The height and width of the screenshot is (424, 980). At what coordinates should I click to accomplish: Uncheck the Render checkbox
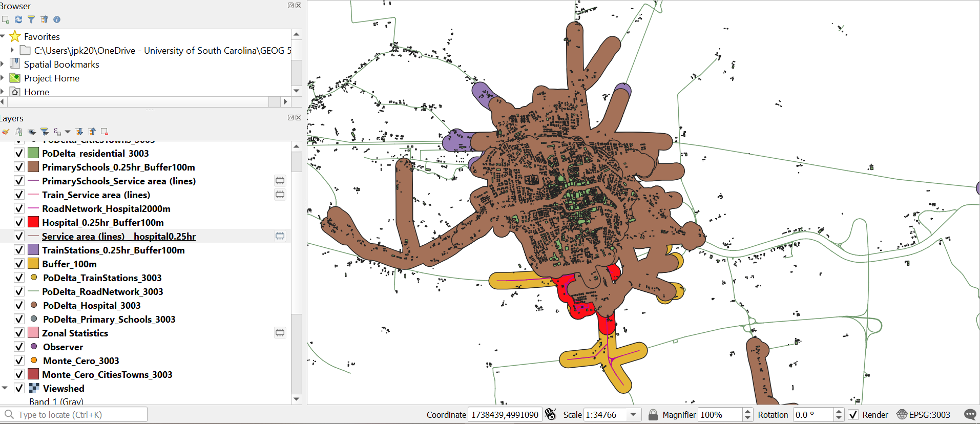pyautogui.click(x=853, y=415)
